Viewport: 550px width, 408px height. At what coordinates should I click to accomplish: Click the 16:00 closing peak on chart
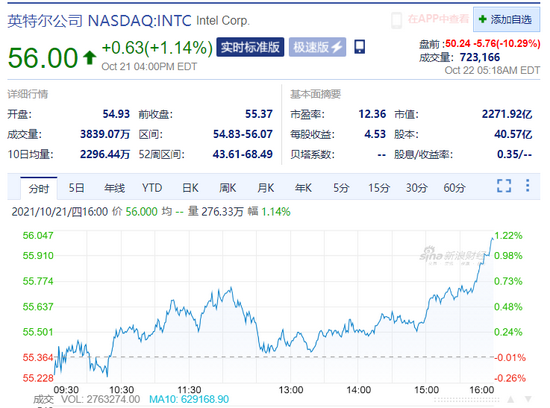tap(492, 239)
